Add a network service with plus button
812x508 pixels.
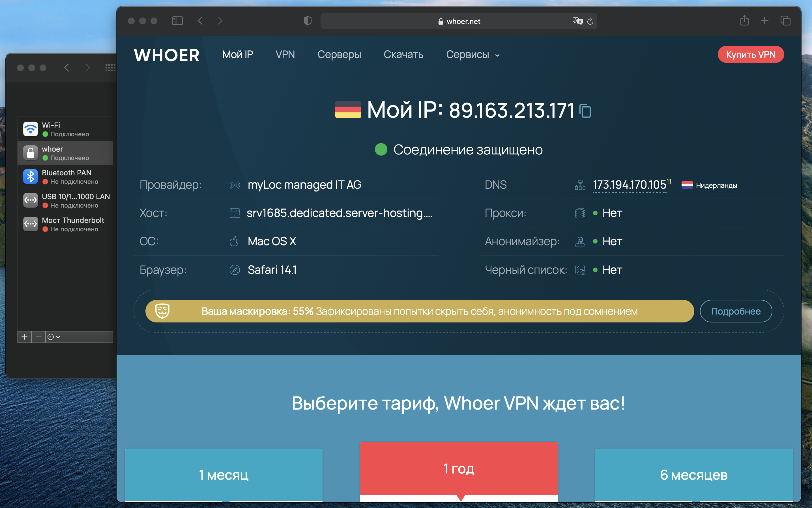tap(25, 337)
